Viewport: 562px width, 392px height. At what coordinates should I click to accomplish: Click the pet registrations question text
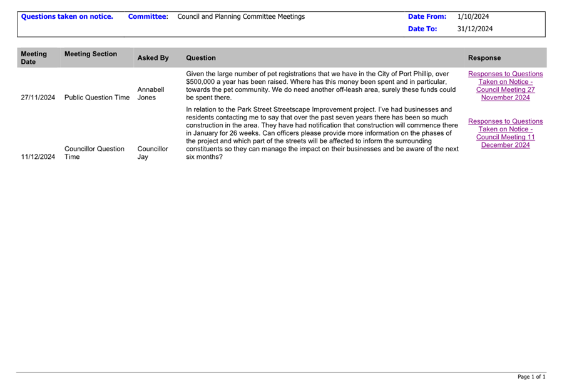pos(321,86)
